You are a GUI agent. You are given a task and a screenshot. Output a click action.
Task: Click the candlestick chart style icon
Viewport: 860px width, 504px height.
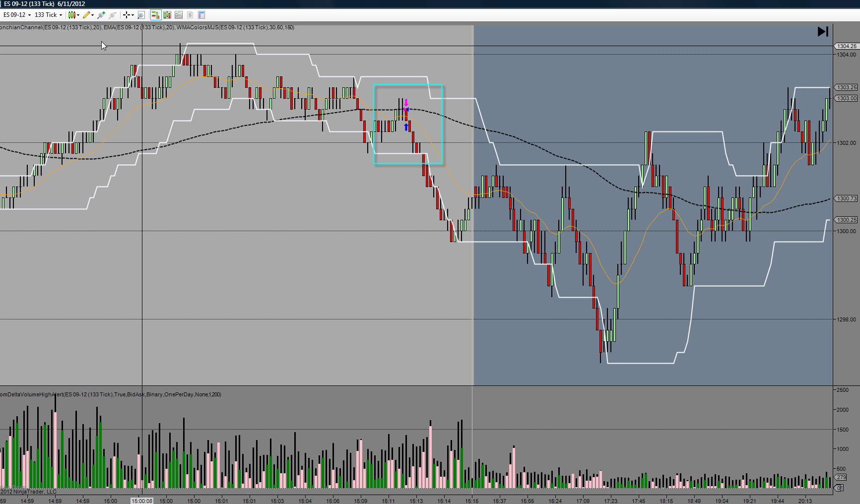[x=72, y=15]
